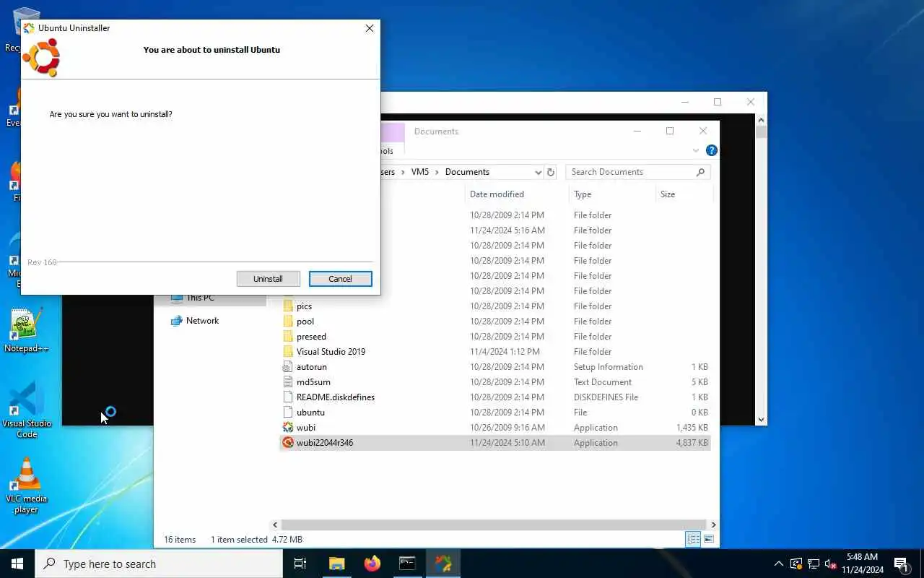Screen dimensions: 924x578
Task: Select the wubi application file
Action: 495,428
